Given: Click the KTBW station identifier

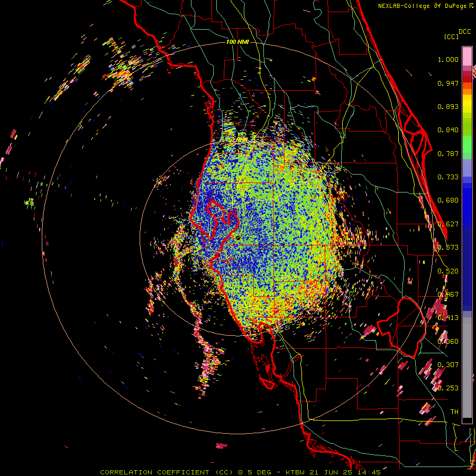Looking at the screenshot, I should pos(296,472).
